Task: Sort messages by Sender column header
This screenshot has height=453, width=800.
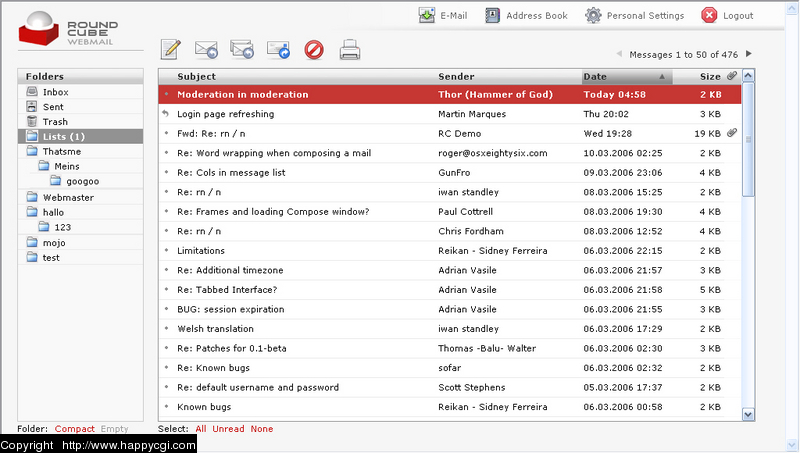Action: (x=456, y=77)
